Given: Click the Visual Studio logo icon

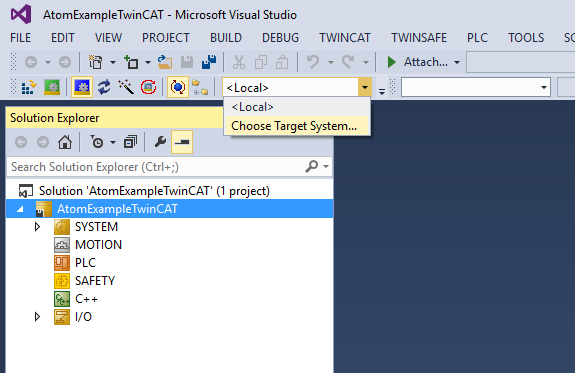Looking at the screenshot, I should 21,14.
